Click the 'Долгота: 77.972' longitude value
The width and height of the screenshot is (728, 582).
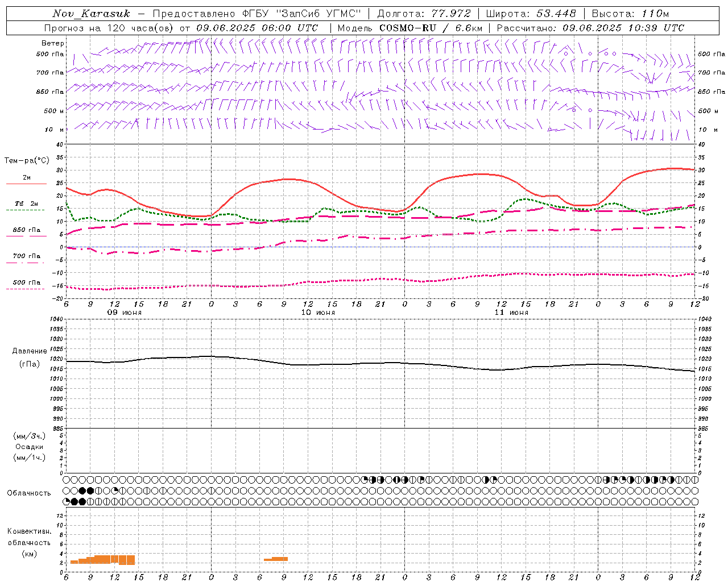point(424,14)
